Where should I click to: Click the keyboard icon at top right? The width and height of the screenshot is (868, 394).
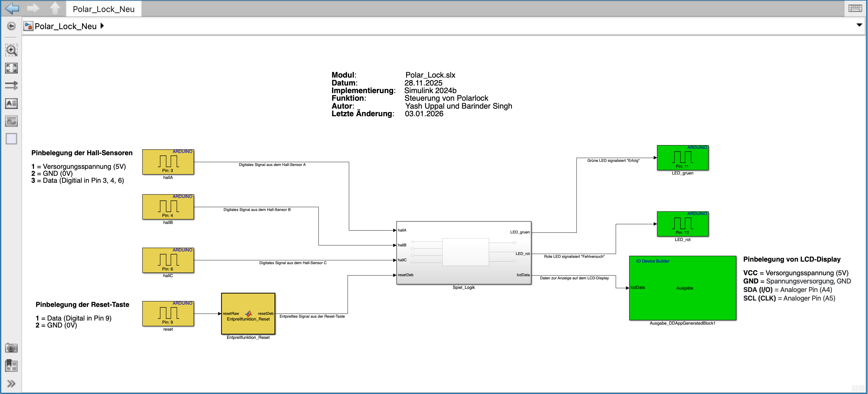[855, 9]
